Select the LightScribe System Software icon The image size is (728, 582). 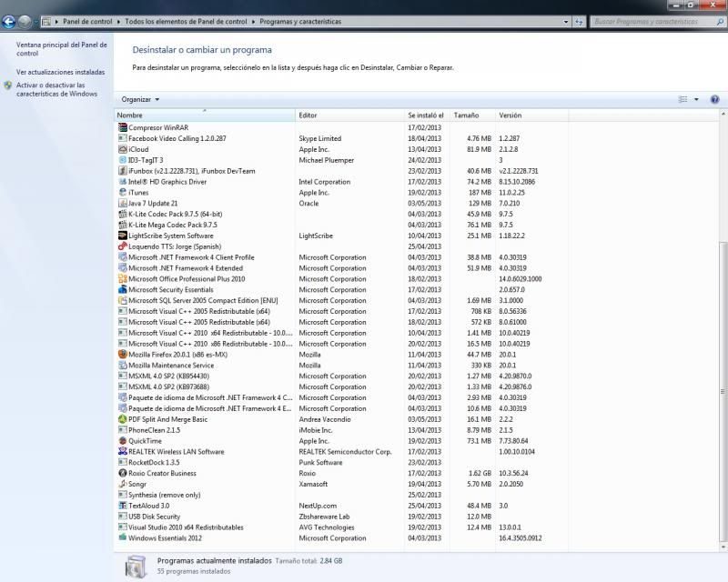click(x=123, y=236)
